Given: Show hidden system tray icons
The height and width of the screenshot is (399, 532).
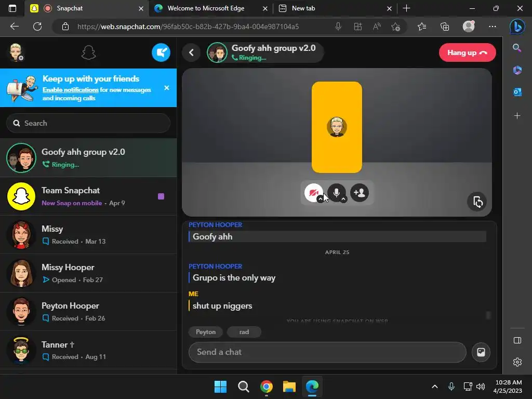Looking at the screenshot, I should point(435,387).
